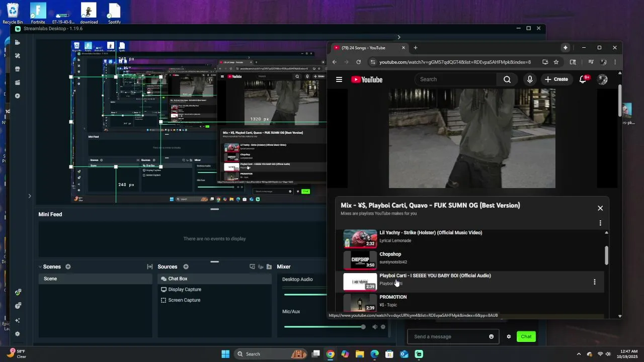
Task: Open the I SEEEE YOU BABY BOI thumbnail
Action: tap(360, 282)
